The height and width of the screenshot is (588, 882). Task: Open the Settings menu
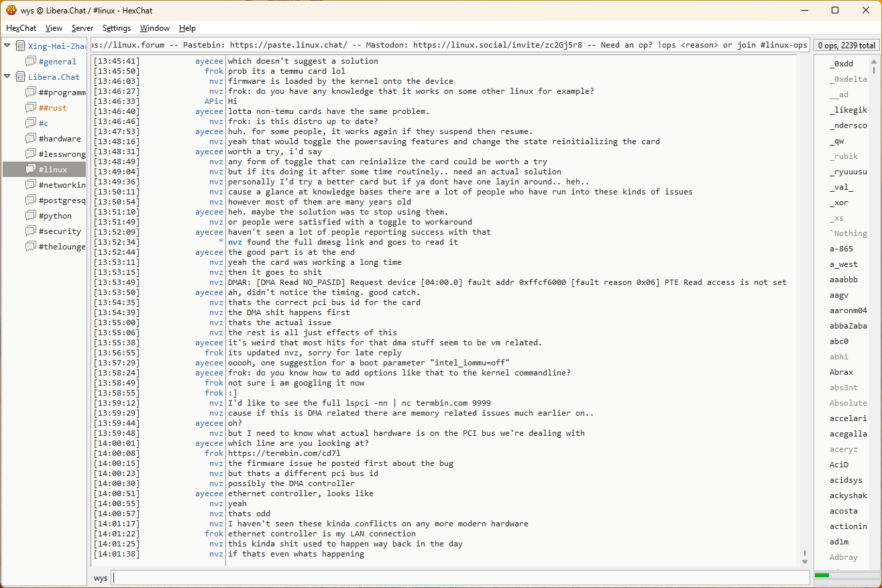[x=117, y=28]
